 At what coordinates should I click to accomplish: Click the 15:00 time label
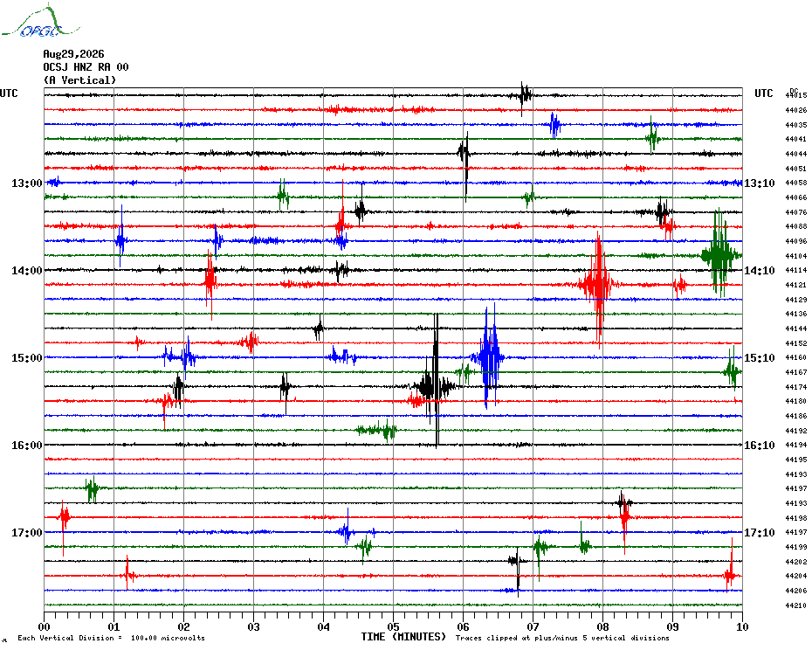point(27,358)
